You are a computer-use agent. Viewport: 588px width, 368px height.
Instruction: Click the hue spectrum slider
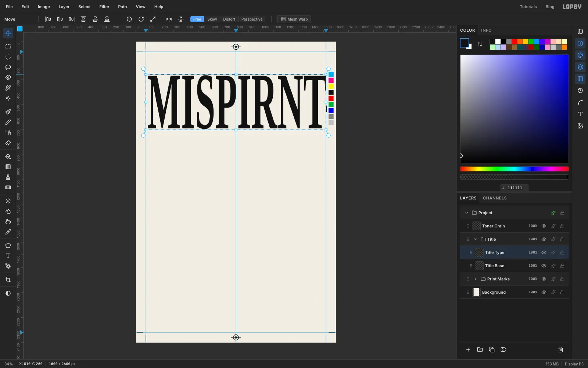514,169
